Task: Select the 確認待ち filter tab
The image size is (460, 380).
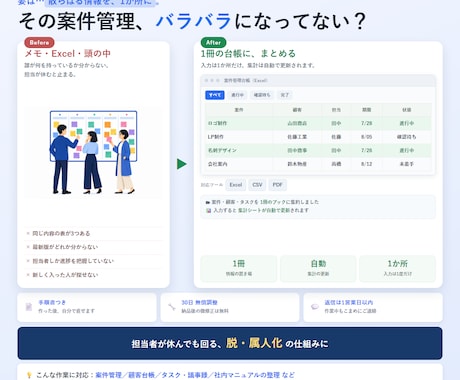Action: (x=262, y=95)
